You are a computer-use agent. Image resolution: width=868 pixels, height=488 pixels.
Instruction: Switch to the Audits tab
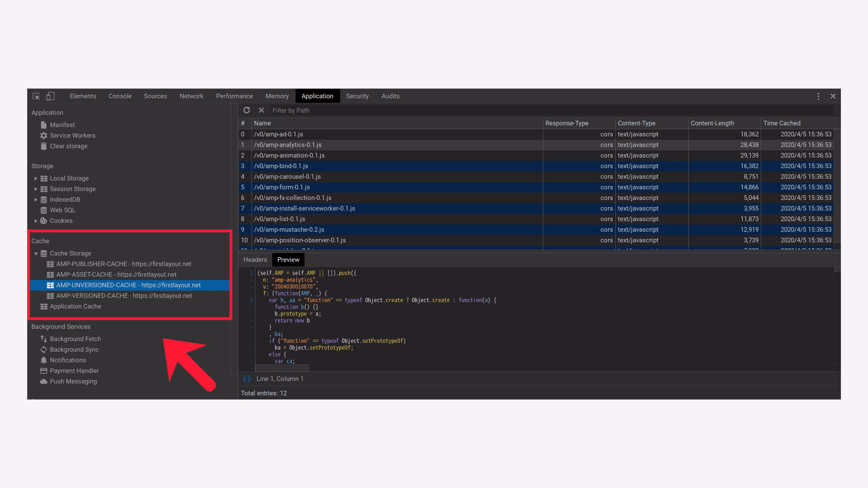(391, 96)
